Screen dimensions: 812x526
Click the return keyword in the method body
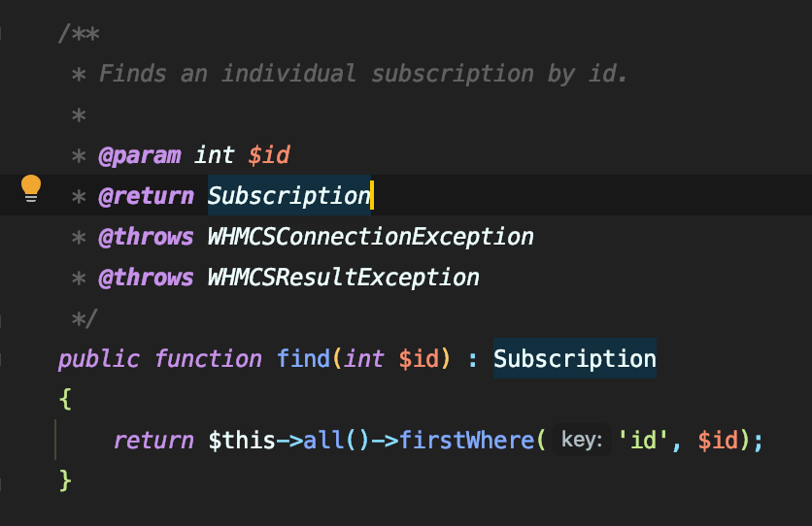point(153,441)
